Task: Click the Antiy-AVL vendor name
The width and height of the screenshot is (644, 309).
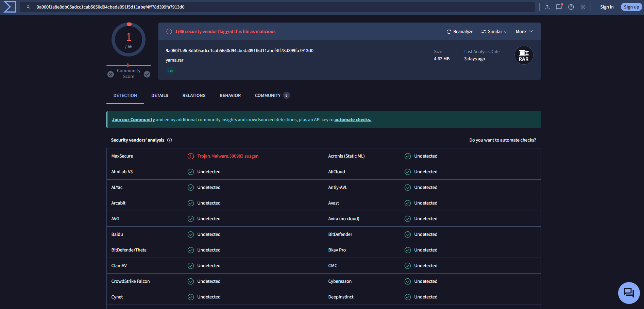Action: pyautogui.click(x=338, y=188)
